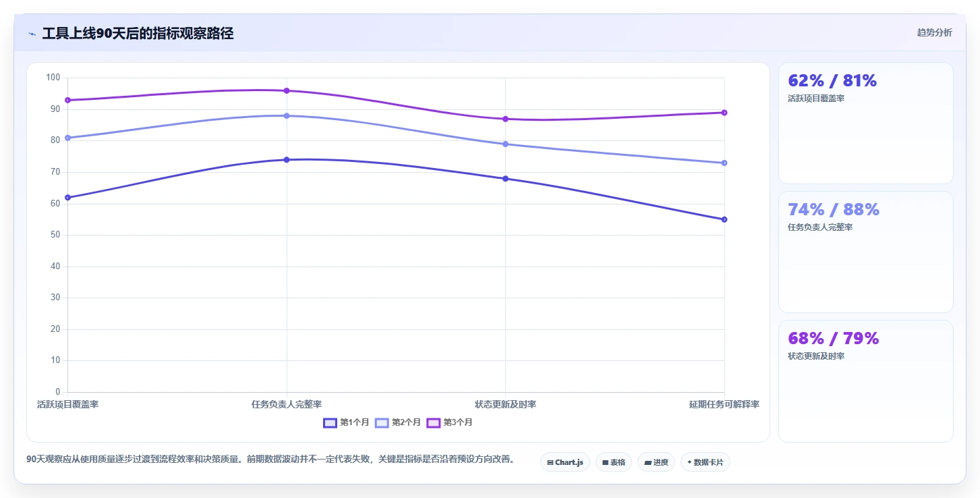Click the 进度 tag icon
The height and width of the screenshot is (498, 980).
647,462
